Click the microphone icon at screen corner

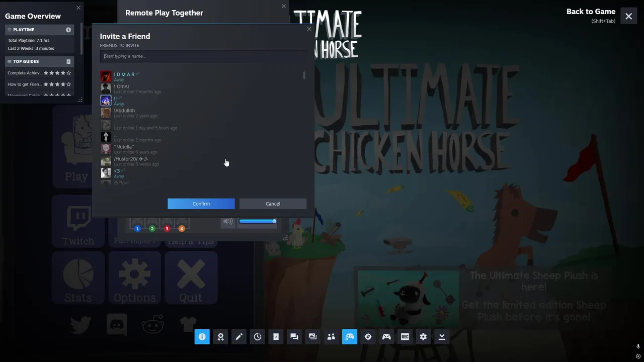(x=638, y=346)
